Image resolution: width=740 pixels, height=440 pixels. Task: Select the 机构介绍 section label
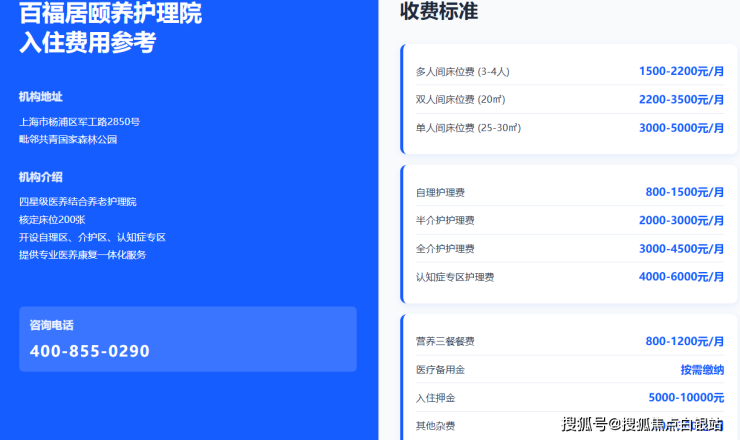[41, 177]
